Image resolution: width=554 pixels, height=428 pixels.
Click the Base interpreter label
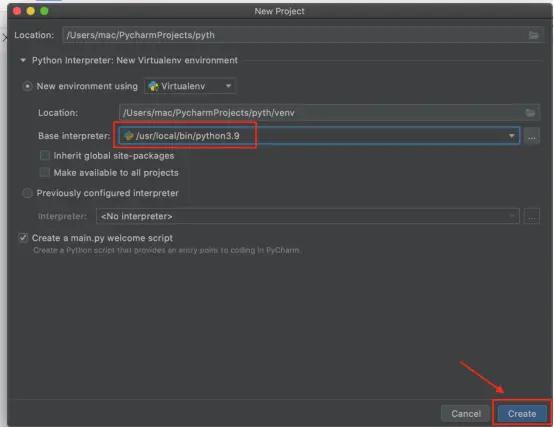coord(74,136)
